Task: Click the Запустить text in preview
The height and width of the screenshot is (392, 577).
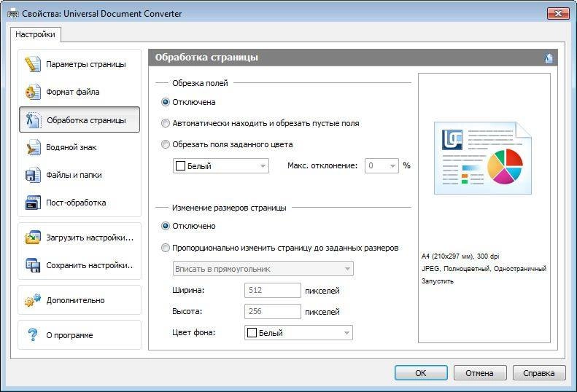Action: [x=438, y=281]
